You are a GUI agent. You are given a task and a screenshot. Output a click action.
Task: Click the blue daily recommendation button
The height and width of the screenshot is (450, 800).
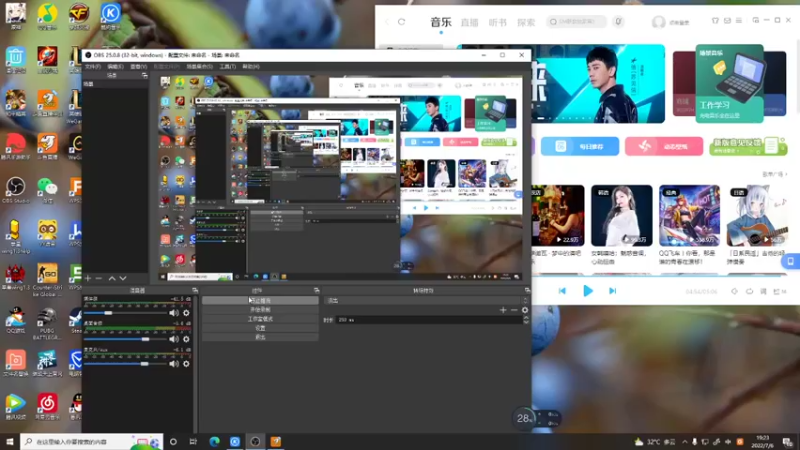(580, 146)
